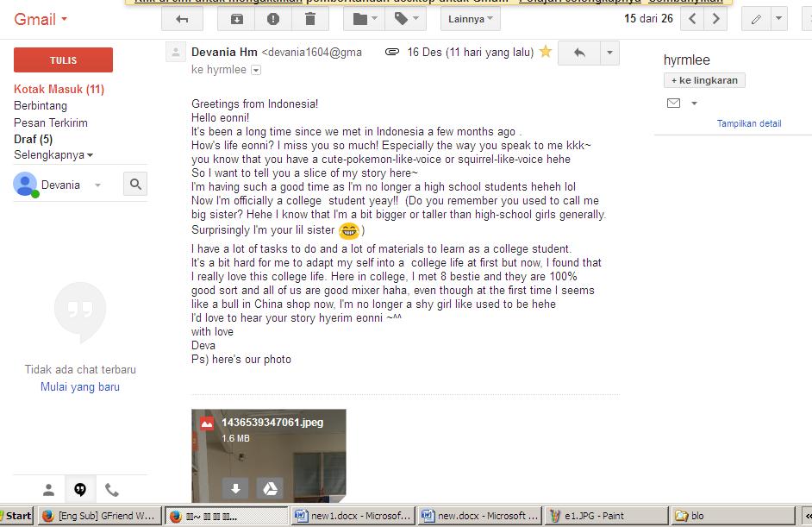Reply to Devania's email
The height and width of the screenshot is (527, 812).
coord(578,52)
